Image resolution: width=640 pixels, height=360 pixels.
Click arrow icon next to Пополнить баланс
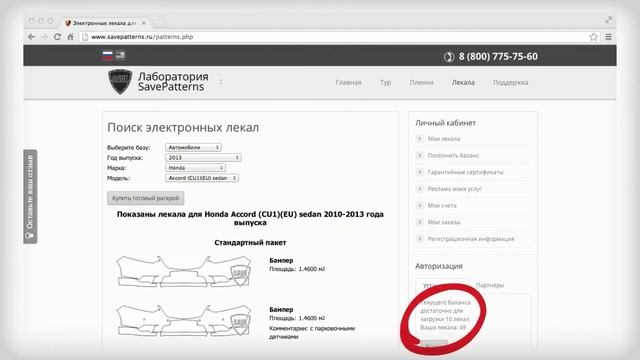pos(420,156)
